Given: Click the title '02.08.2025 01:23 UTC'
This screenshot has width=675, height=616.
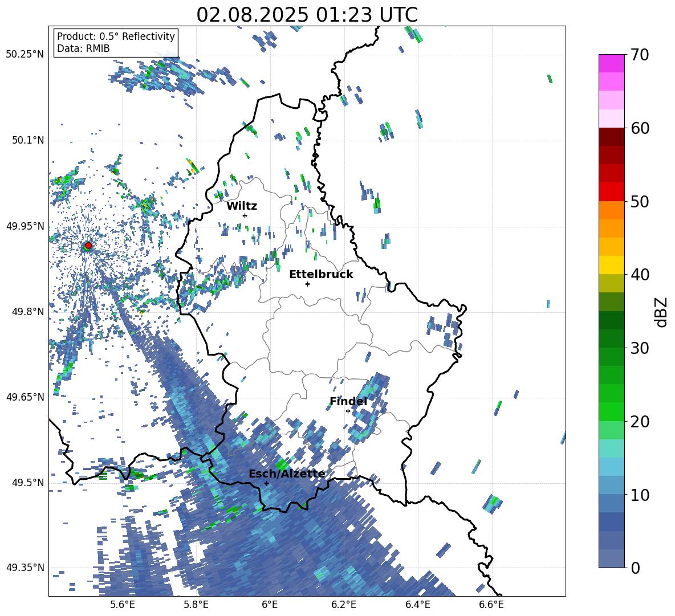Looking at the screenshot, I should [307, 15].
